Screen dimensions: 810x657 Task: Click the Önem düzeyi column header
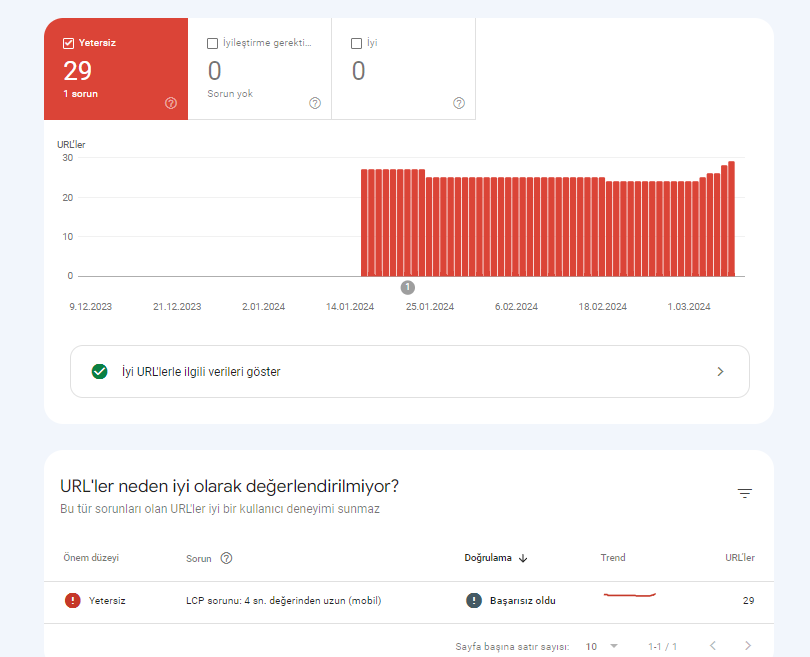tap(91, 558)
